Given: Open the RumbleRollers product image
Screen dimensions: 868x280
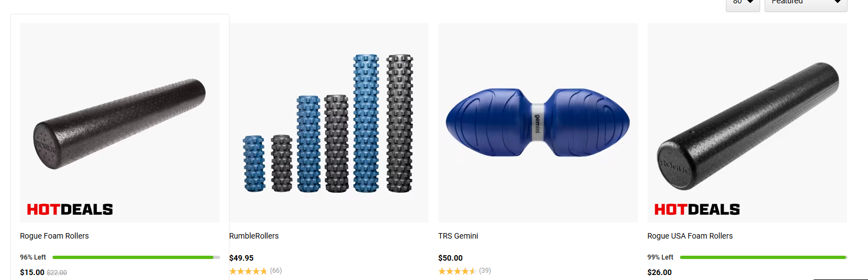Looking at the screenshot, I should pyautogui.click(x=328, y=123).
